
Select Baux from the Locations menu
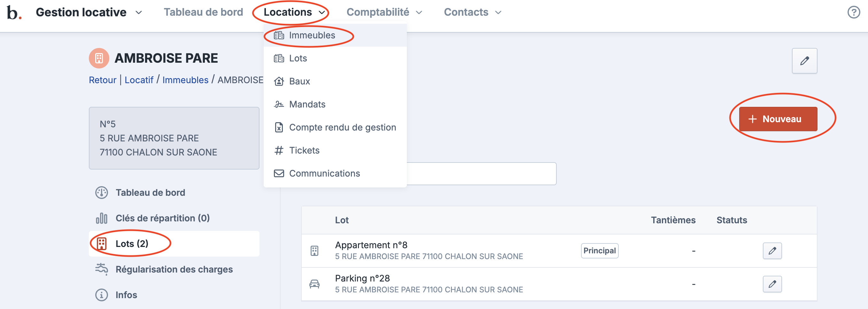coord(299,81)
